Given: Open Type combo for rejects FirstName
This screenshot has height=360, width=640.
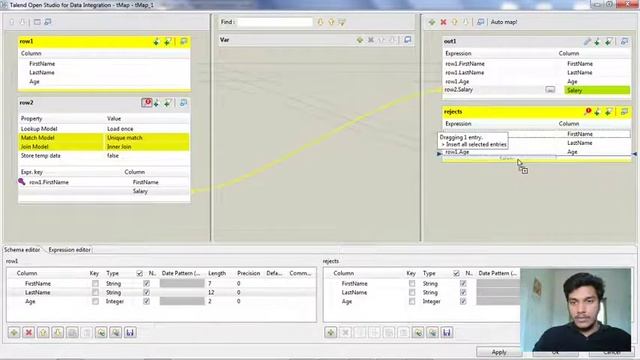Looking at the screenshot, I should tap(430, 283).
